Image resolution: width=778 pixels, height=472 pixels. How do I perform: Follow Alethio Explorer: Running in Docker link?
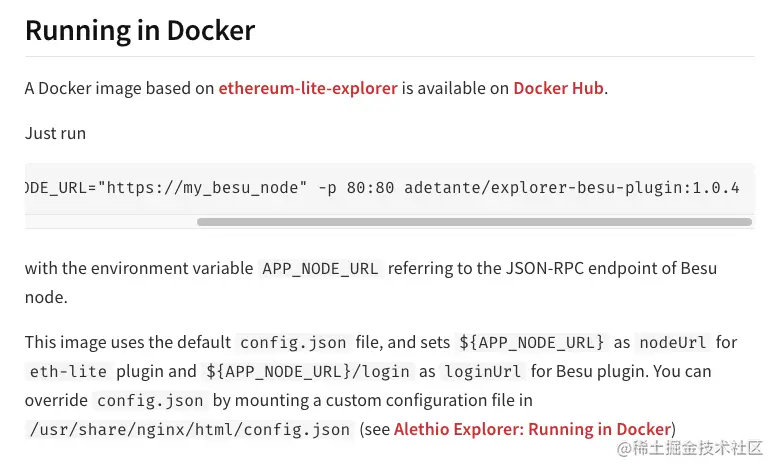tap(532, 429)
